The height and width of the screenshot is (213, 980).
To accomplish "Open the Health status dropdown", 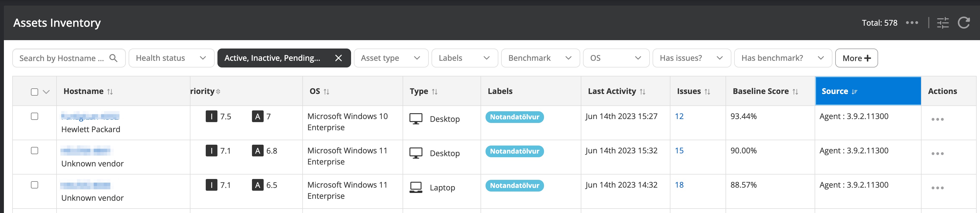I will click(x=171, y=58).
